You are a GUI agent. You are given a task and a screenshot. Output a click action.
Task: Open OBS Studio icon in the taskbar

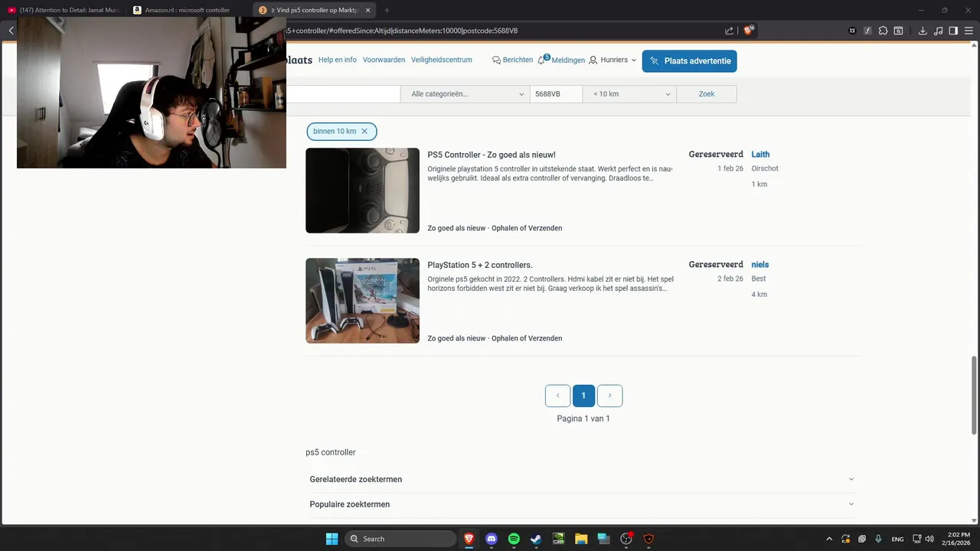[626, 539]
